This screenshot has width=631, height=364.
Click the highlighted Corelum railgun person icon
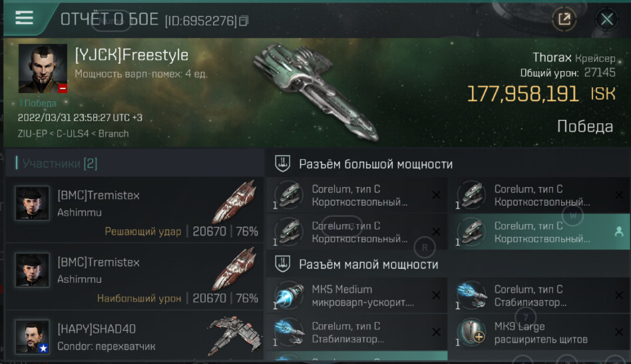coord(619,232)
